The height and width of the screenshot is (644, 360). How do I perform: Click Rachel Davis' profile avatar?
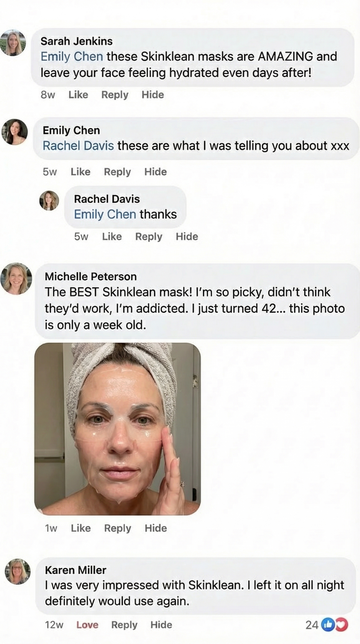[x=49, y=201]
